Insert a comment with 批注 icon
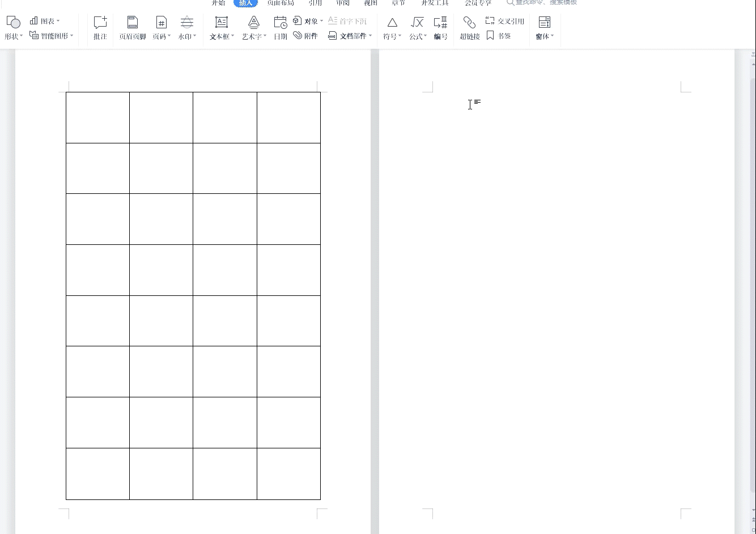 [100, 27]
